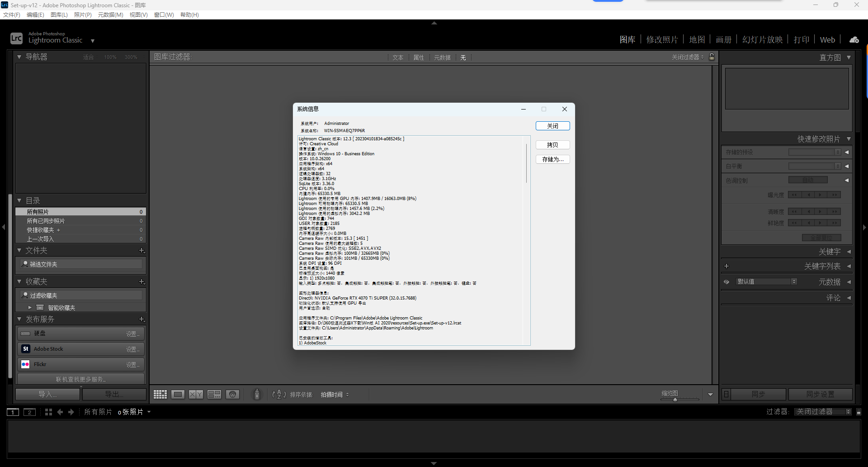Open the 照片(P) menu
Image resolution: width=868 pixels, height=467 pixels.
click(83, 15)
